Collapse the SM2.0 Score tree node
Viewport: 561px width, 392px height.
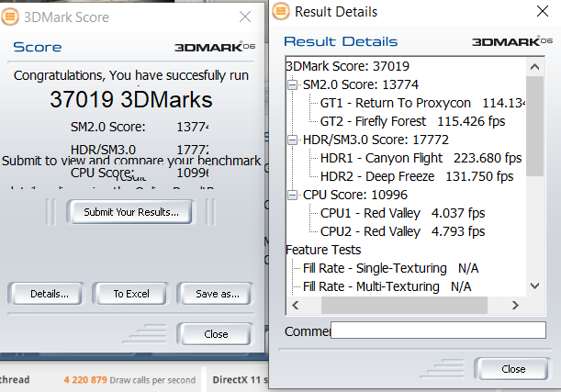(x=292, y=84)
